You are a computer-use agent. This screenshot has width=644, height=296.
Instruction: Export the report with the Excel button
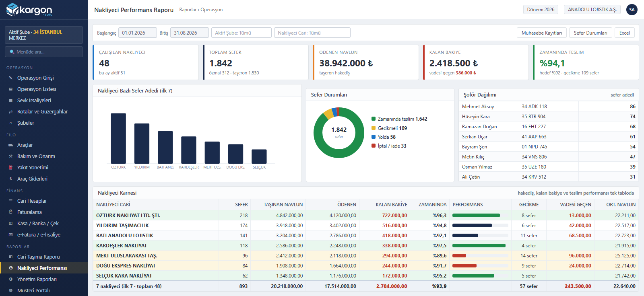pyautogui.click(x=625, y=33)
